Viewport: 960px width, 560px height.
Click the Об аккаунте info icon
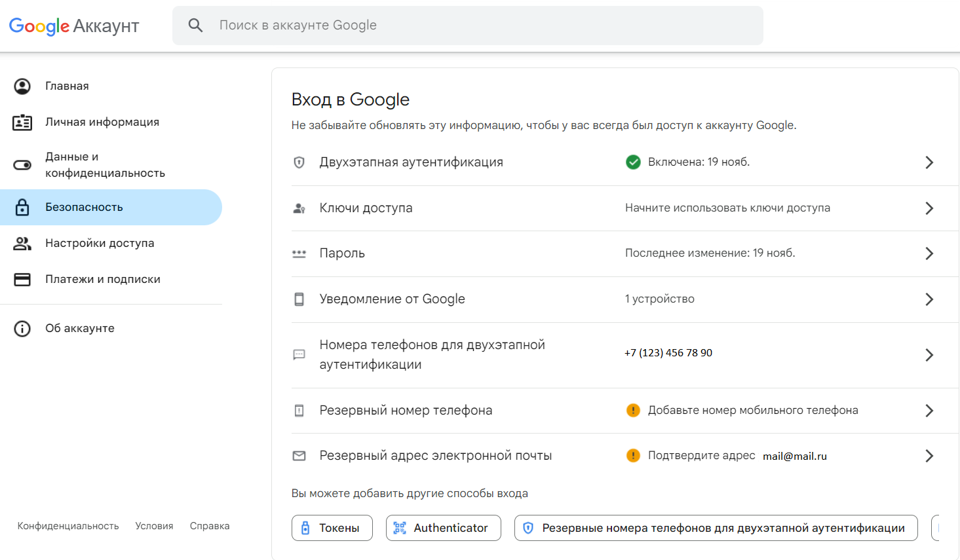[x=22, y=328]
